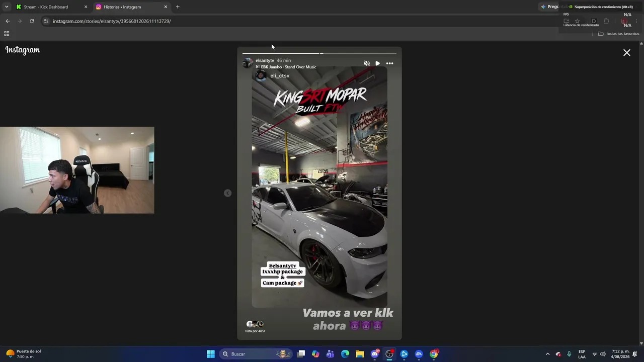Open the volume tray icon
This screenshot has height=362, width=644.
(603, 354)
